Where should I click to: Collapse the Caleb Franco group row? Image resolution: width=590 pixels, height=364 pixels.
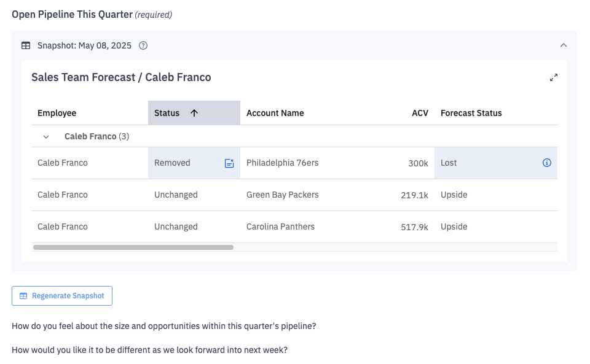(46, 136)
